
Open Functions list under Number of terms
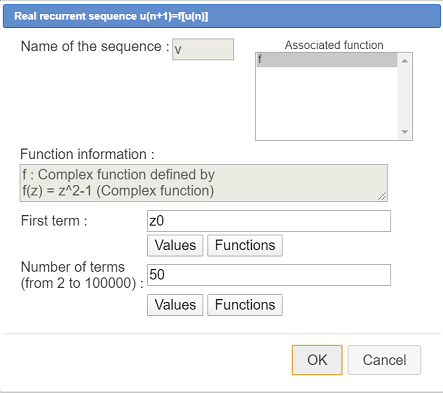point(245,305)
